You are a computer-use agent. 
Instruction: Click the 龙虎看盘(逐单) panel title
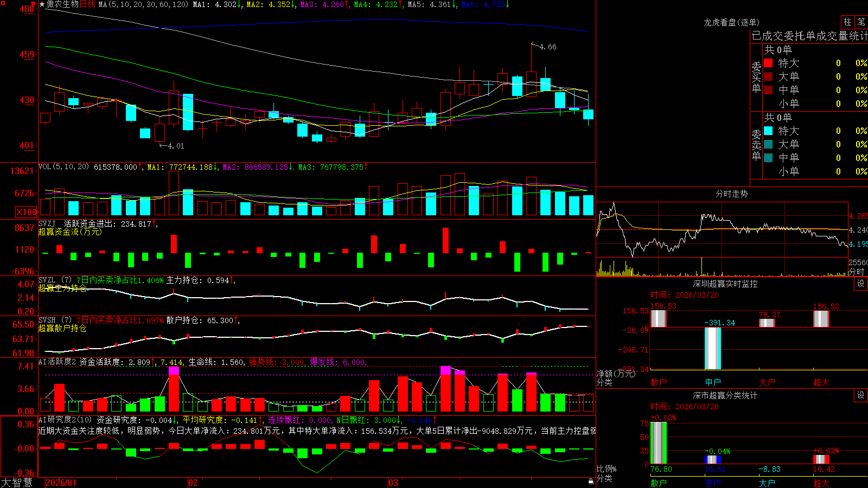[732, 22]
